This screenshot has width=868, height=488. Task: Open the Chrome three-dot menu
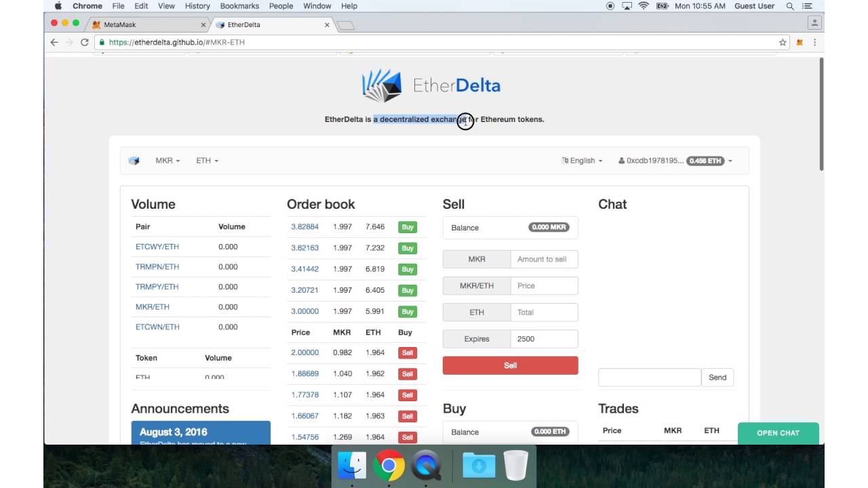click(814, 42)
